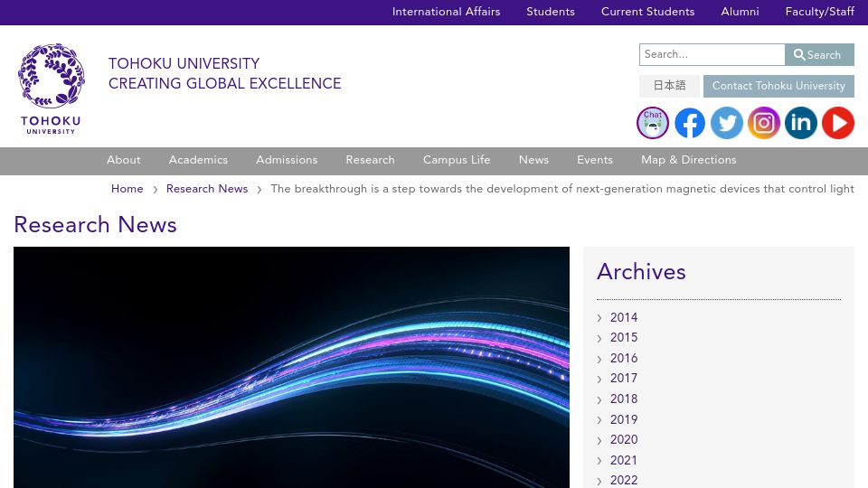Go to Research News breadcrumb link
The image size is (868, 488).
tap(207, 189)
